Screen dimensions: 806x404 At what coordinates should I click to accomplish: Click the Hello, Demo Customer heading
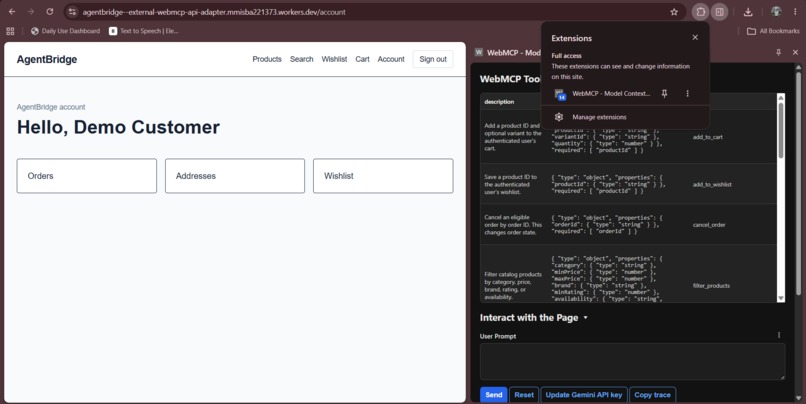118,127
